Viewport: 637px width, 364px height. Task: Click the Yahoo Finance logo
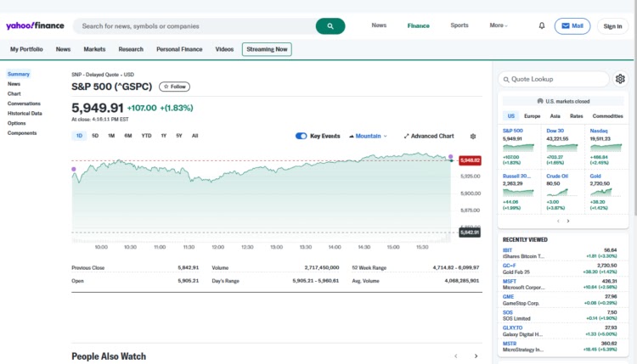pos(35,25)
